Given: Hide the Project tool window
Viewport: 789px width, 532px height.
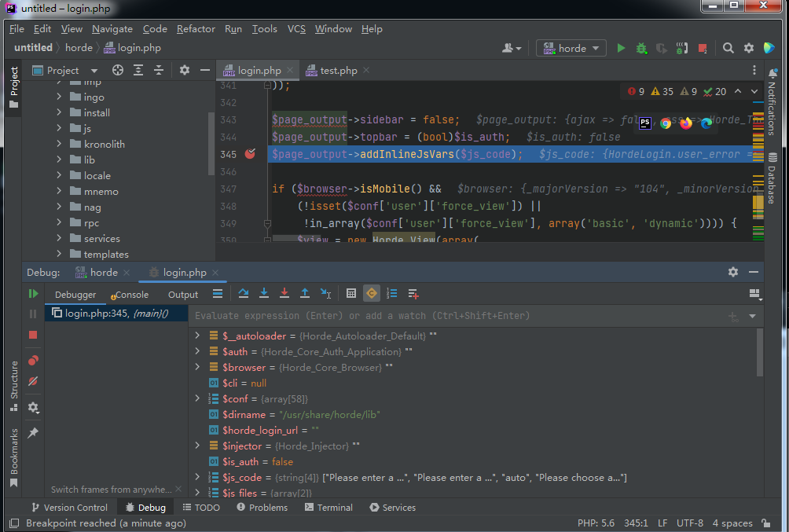Looking at the screenshot, I should tap(205, 71).
